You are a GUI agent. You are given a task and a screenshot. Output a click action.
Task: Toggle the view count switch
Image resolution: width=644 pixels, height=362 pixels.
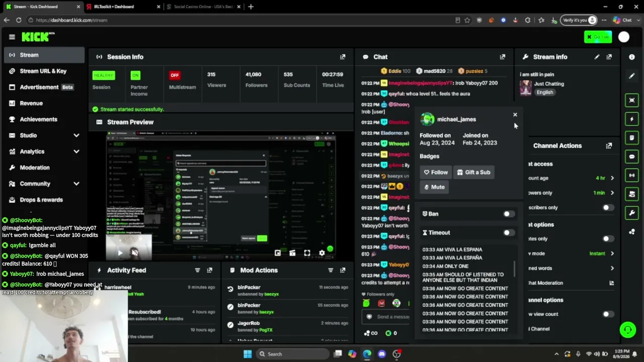point(608,314)
